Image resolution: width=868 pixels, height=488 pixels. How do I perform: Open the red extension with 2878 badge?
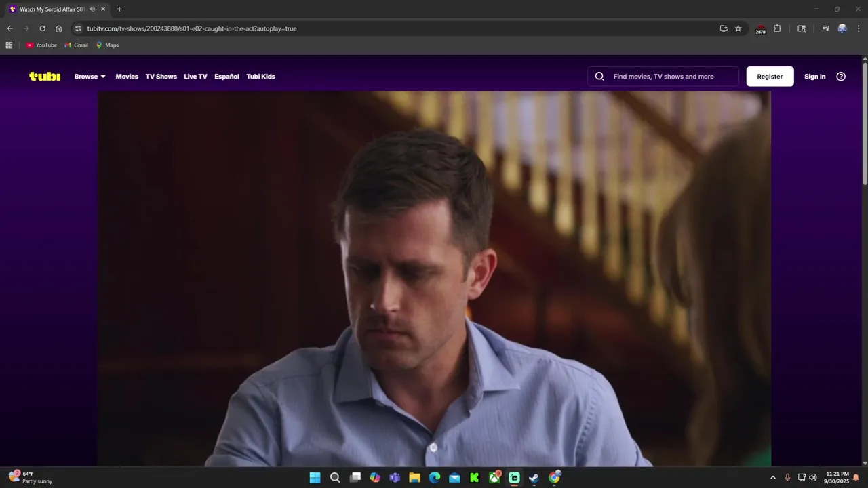pos(761,29)
